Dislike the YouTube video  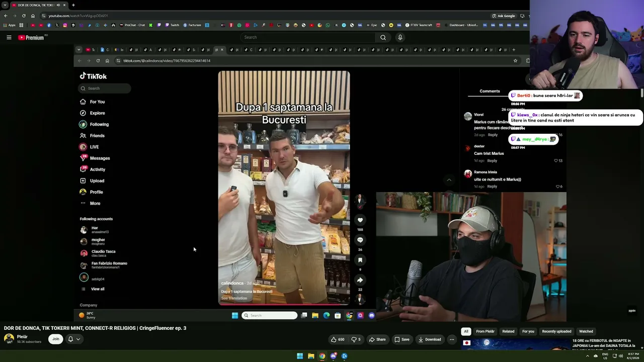tap(356, 339)
